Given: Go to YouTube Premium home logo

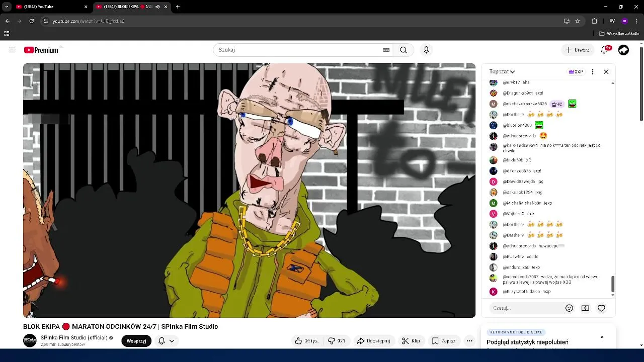Looking at the screenshot, I should [x=41, y=50].
